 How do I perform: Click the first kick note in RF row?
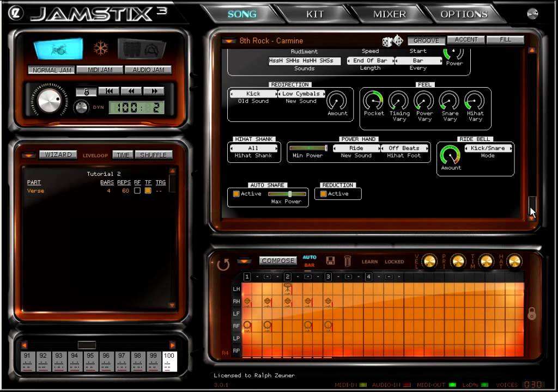pyautogui.click(x=247, y=325)
